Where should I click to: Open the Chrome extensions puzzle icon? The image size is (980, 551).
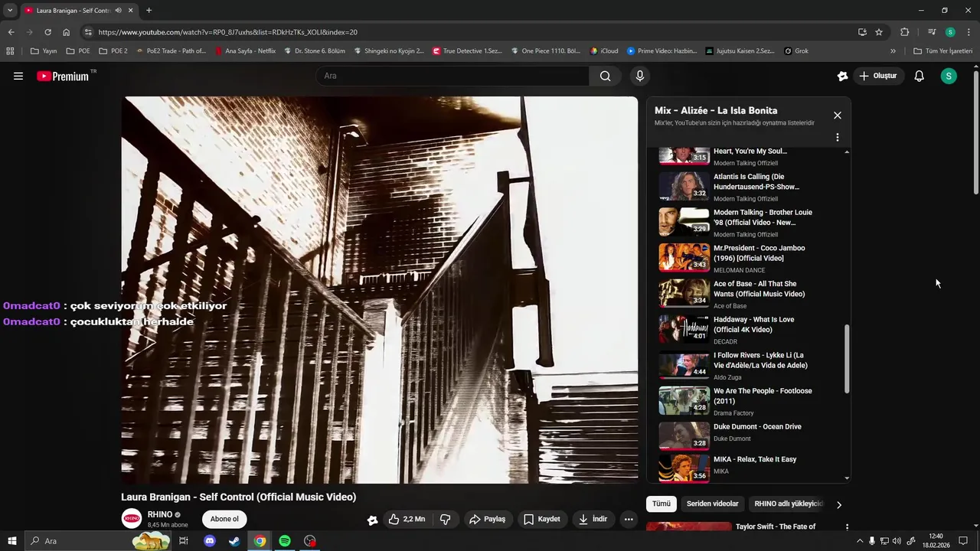[x=905, y=32]
